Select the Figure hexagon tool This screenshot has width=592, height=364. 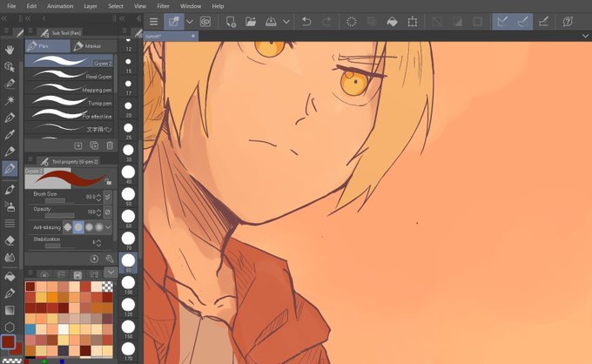point(10,327)
